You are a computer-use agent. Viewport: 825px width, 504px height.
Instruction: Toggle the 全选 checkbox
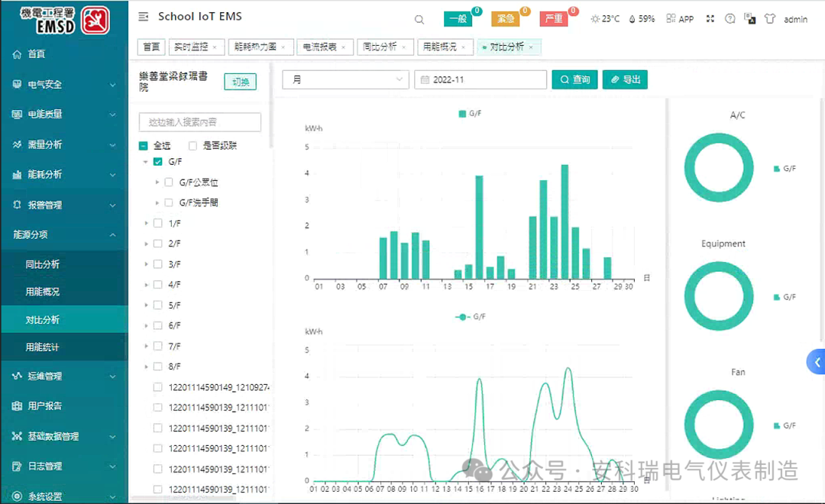pyautogui.click(x=143, y=146)
